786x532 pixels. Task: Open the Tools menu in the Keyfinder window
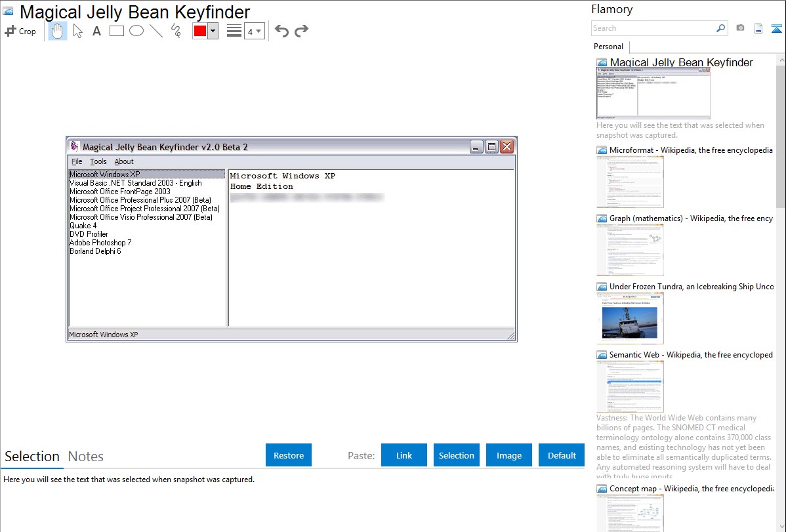click(x=98, y=161)
